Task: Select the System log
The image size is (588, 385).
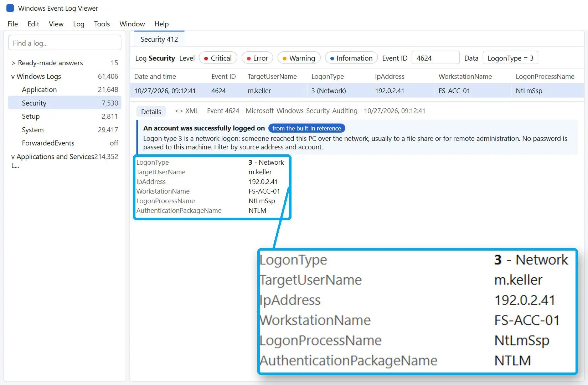Action: pyautogui.click(x=65, y=130)
